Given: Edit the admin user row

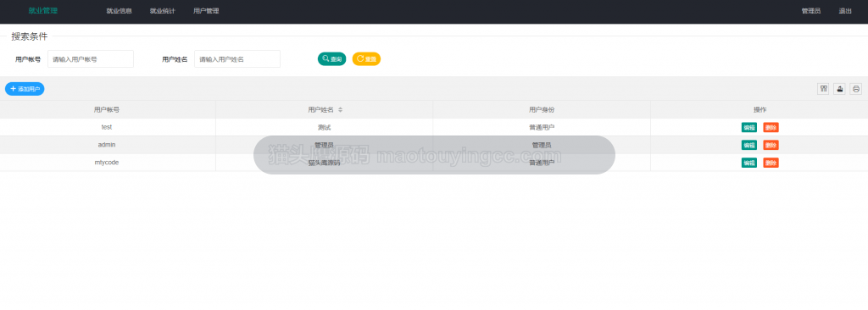Looking at the screenshot, I should (749, 145).
